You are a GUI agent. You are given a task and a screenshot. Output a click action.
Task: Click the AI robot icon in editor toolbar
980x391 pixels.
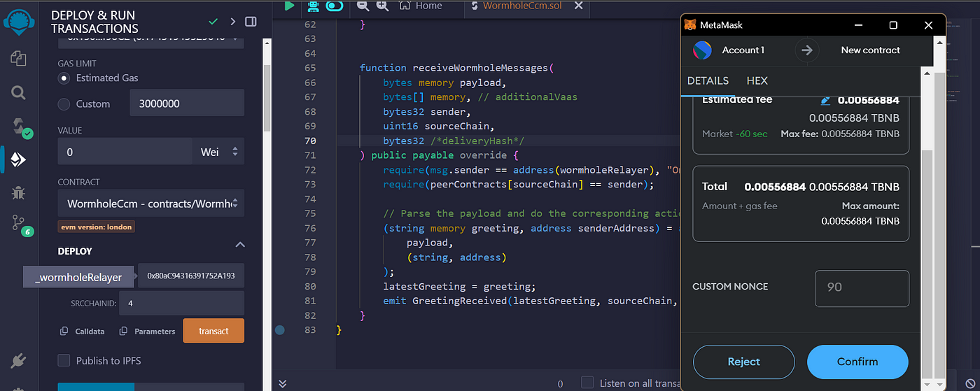312,6
